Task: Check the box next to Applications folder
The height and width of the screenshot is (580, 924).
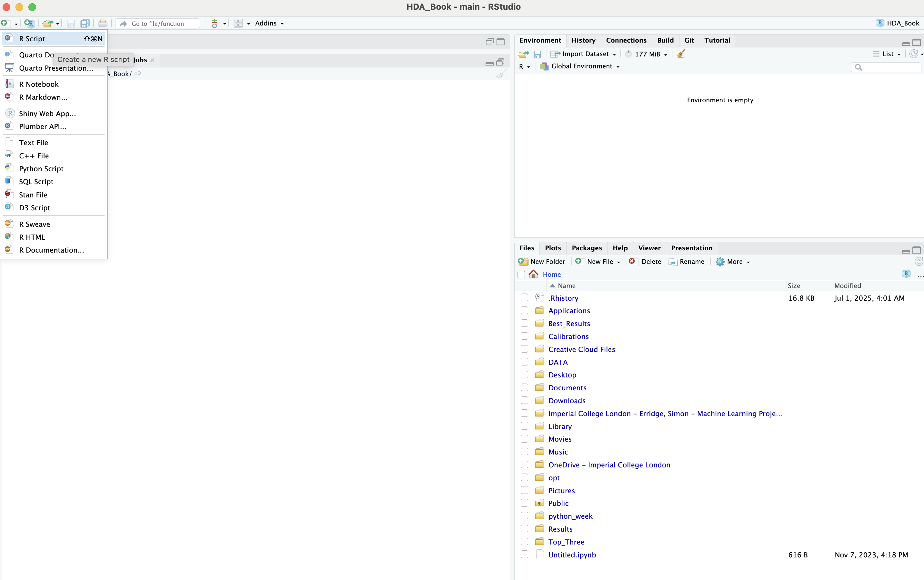Action: point(524,310)
